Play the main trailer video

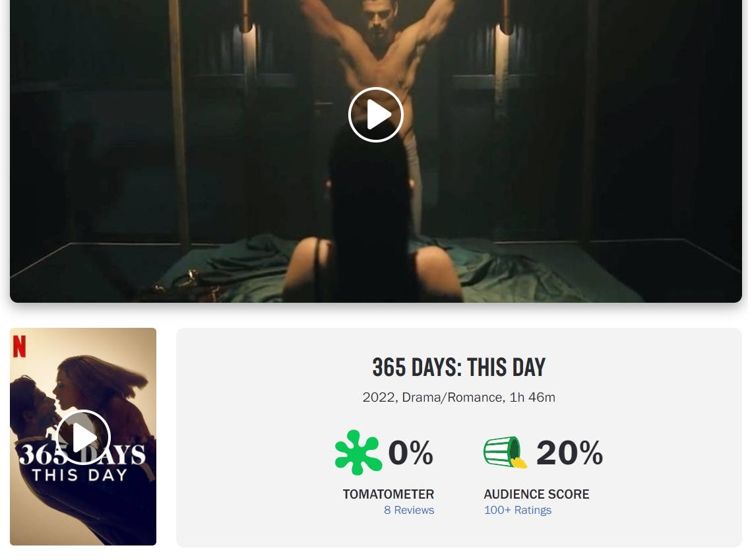376,115
